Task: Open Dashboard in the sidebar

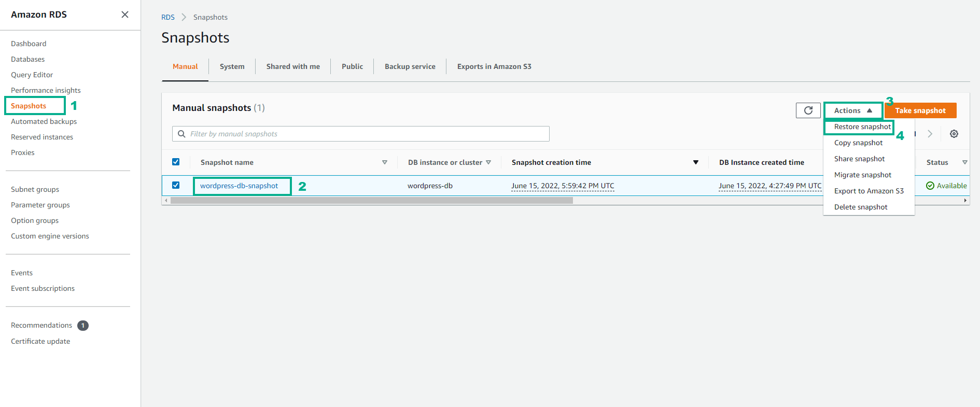Action: [29, 44]
